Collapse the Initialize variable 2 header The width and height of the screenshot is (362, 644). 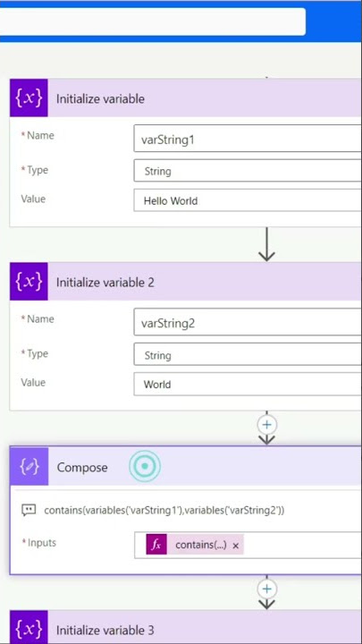click(x=205, y=282)
